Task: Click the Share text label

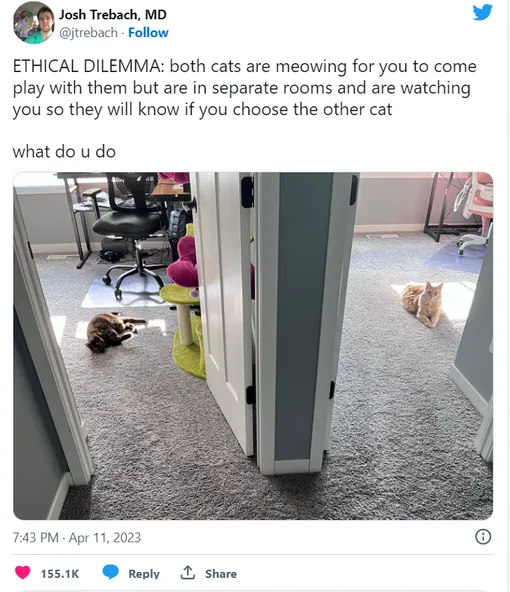Action: (221, 574)
